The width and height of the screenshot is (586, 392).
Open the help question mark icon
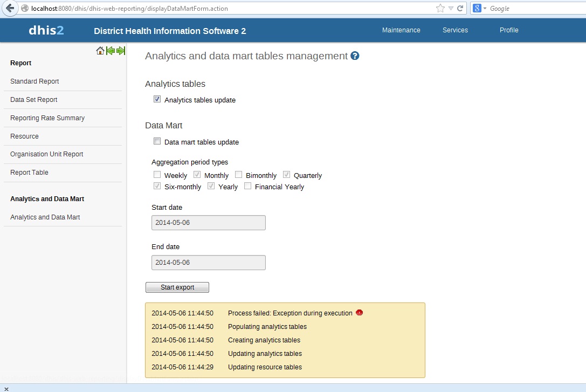pyautogui.click(x=355, y=56)
